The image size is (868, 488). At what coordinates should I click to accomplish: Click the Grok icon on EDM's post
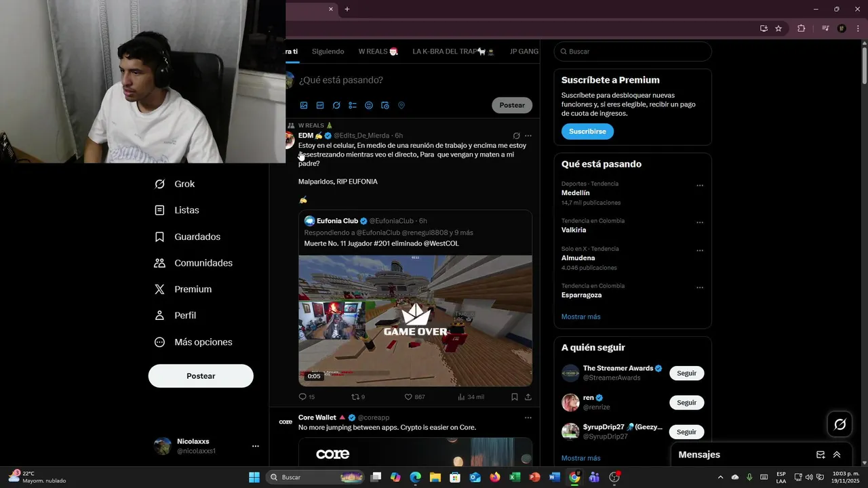516,136
